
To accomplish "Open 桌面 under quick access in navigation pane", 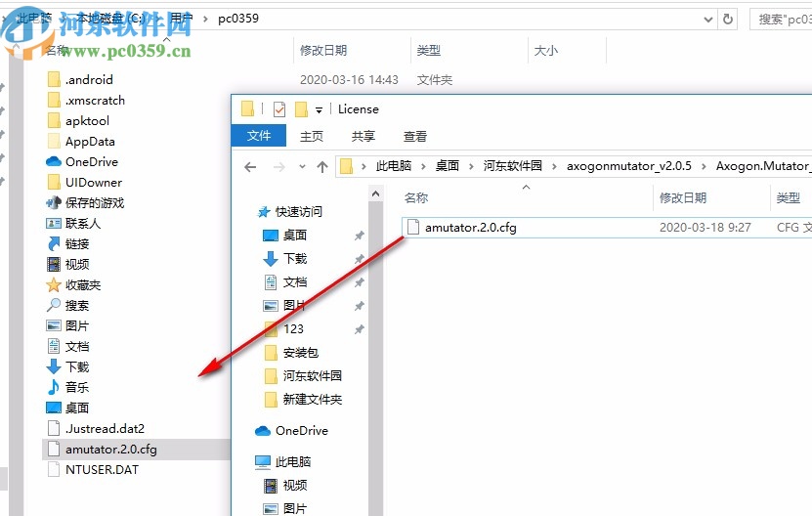I will [x=294, y=236].
